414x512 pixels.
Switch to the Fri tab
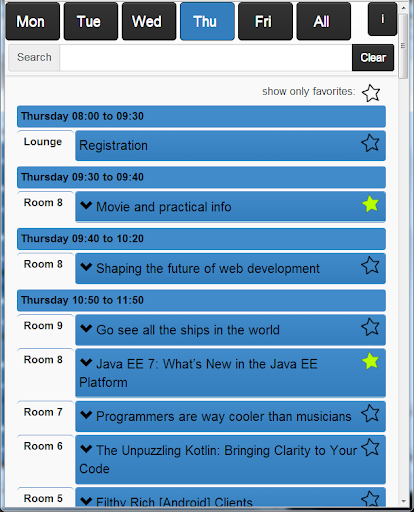pyautogui.click(x=265, y=21)
